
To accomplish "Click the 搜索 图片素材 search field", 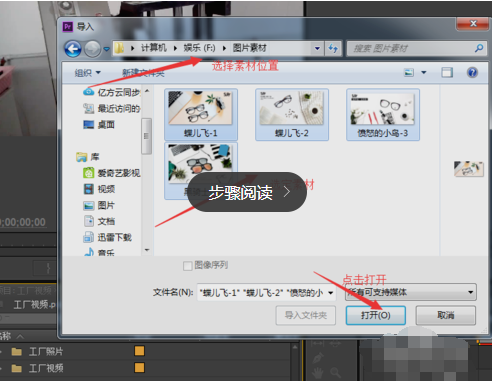I will [x=412, y=49].
